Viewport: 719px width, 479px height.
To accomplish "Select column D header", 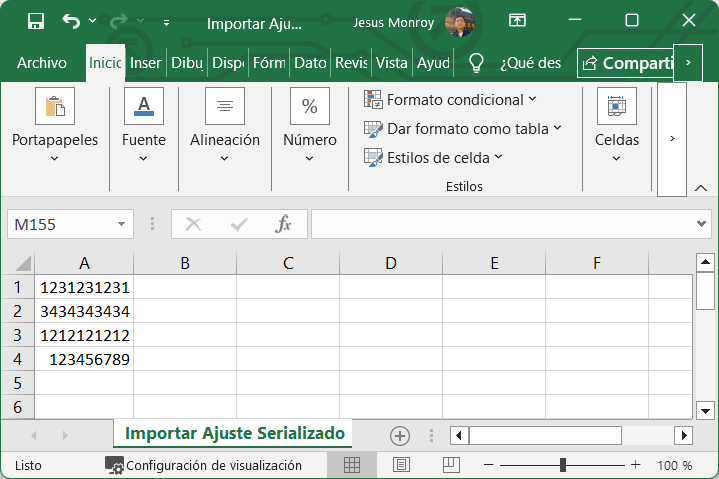I will coord(391,263).
